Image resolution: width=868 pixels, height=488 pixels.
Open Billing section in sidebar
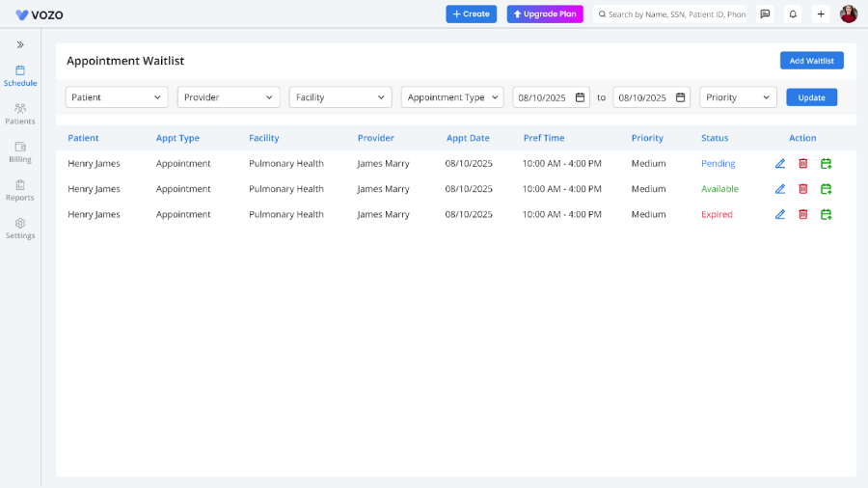tap(20, 151)
